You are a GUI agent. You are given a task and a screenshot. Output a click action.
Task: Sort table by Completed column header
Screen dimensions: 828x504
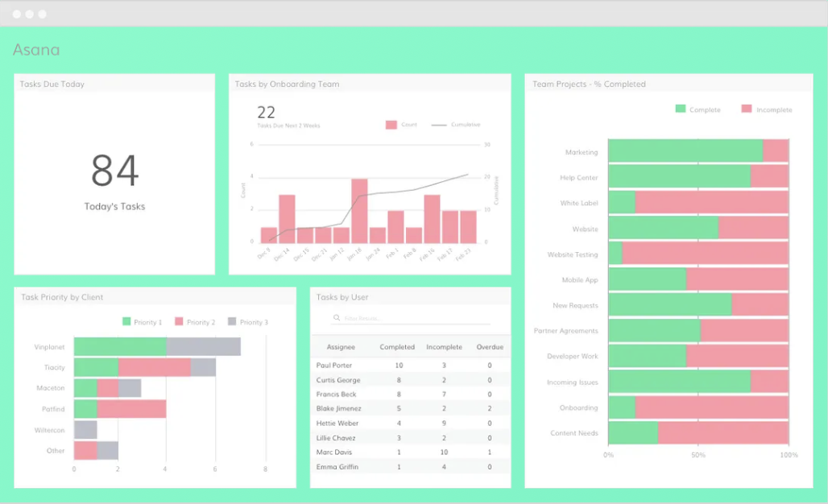[x=397, y=347]
